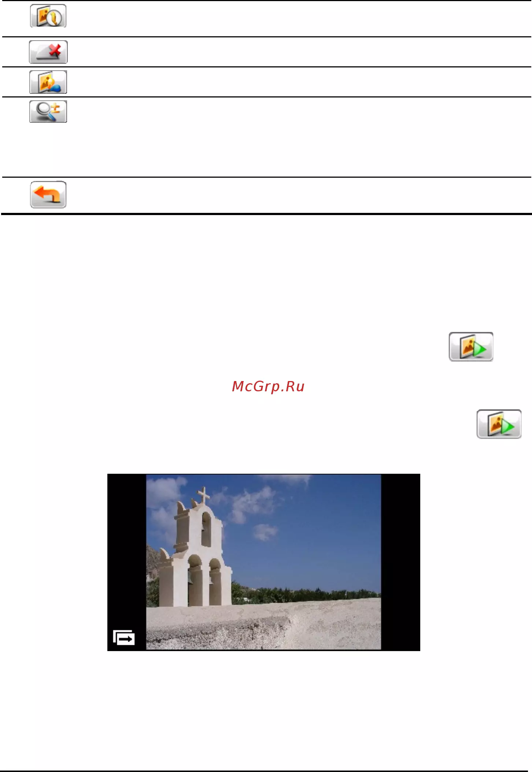Screen dimensions: 532x772
Task: Tap the lower left arch of bell tower
Action: pyautogui.click(x=195, y=581)
